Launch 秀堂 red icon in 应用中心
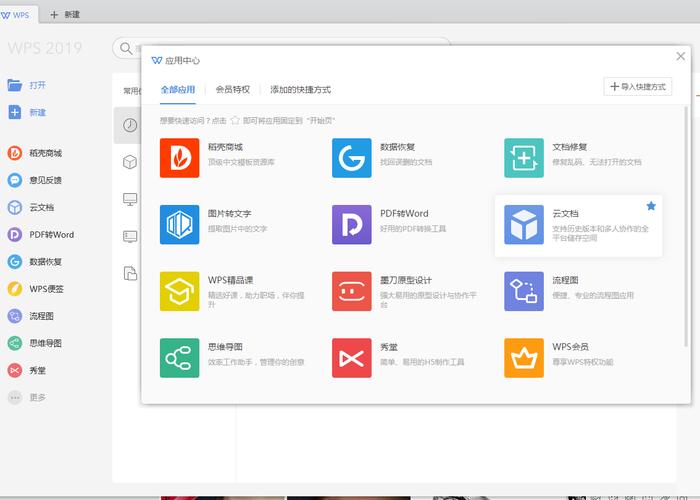Screen dimensions: 700x500 [x=352, y=358]
